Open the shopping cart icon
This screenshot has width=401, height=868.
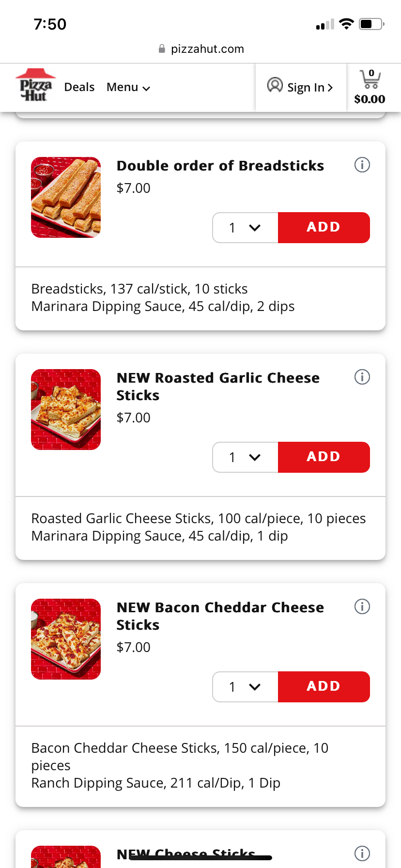click(370, 79)
